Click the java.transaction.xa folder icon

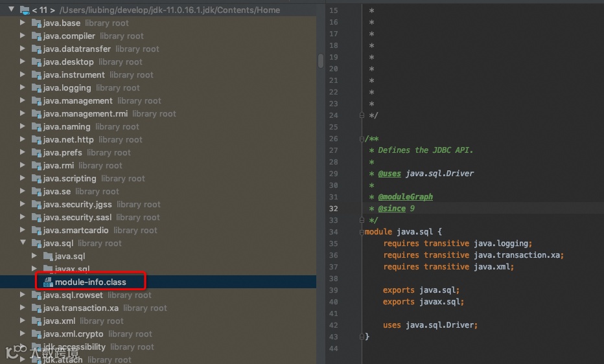tap(36, 308)
